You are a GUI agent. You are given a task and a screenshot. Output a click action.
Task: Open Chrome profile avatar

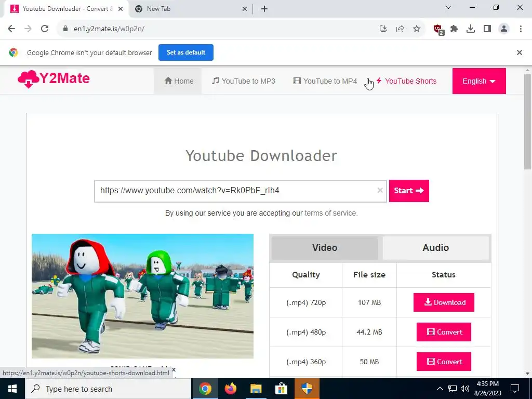point(504,29)
